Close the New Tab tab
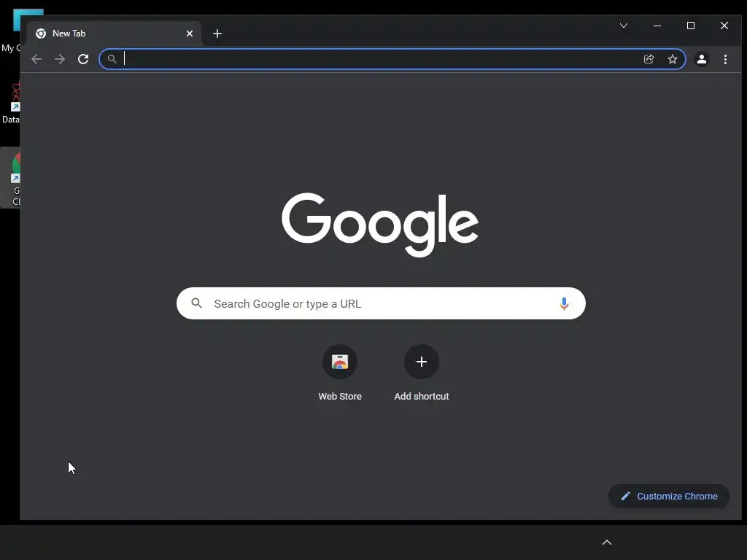The width and height of the screenshot is (747, 560). (x=190, y=34)
